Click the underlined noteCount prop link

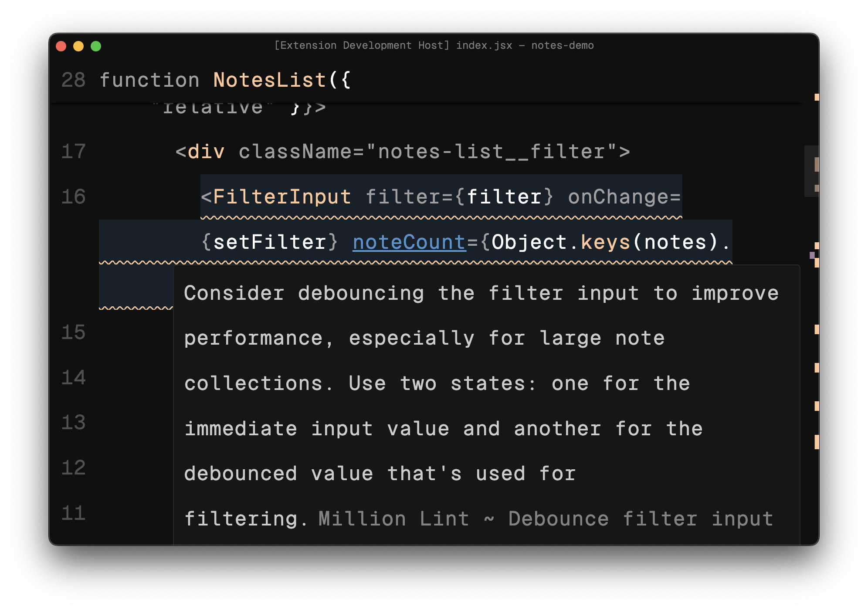point(409,242)
